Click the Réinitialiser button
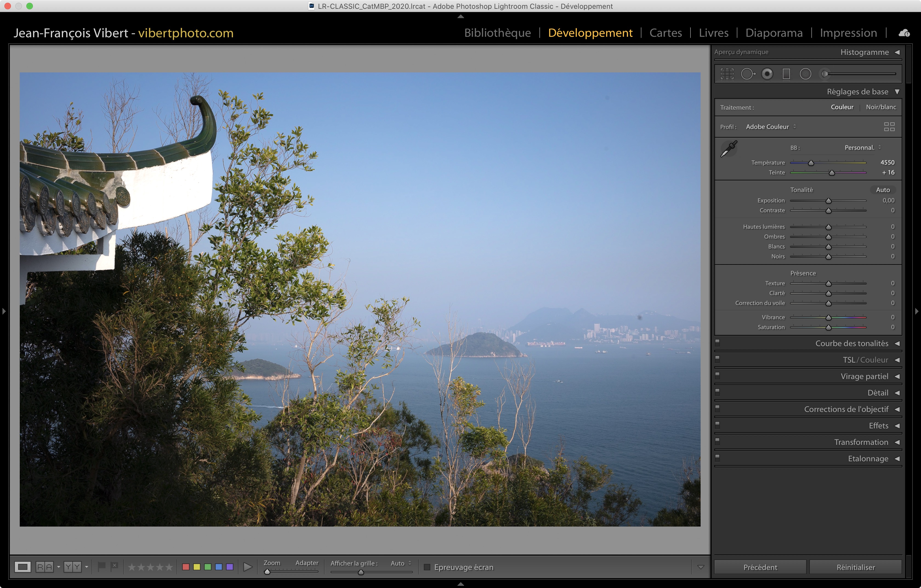Viewport: 921px width, 588px height. pyautogui.click(x=855, y=567)
